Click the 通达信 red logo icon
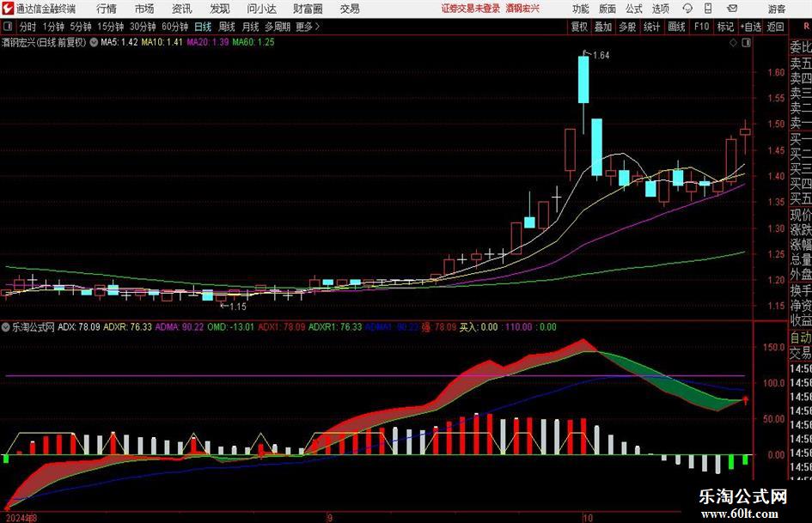The height and width of the screenshot is (523, 812). coord(7,9)
